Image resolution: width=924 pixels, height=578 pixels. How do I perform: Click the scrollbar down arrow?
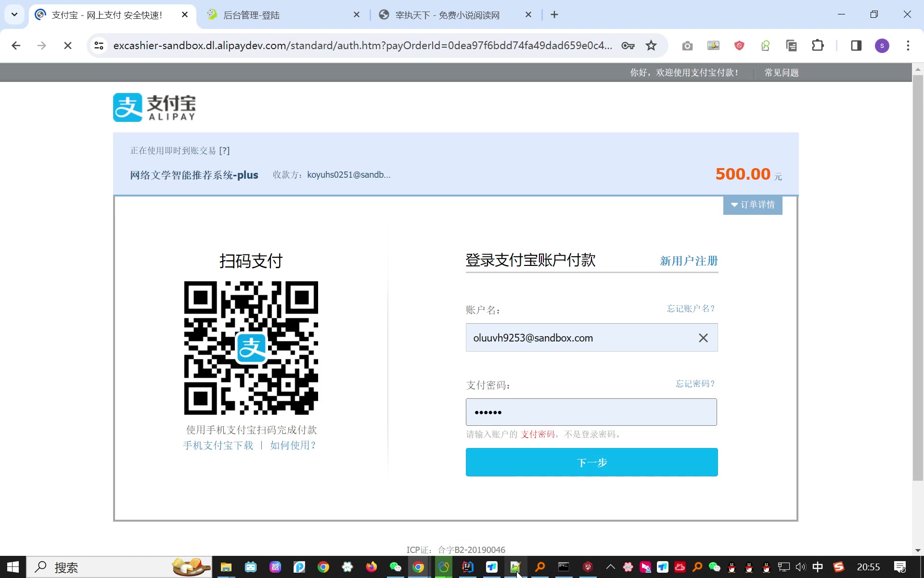click(918, 550)
